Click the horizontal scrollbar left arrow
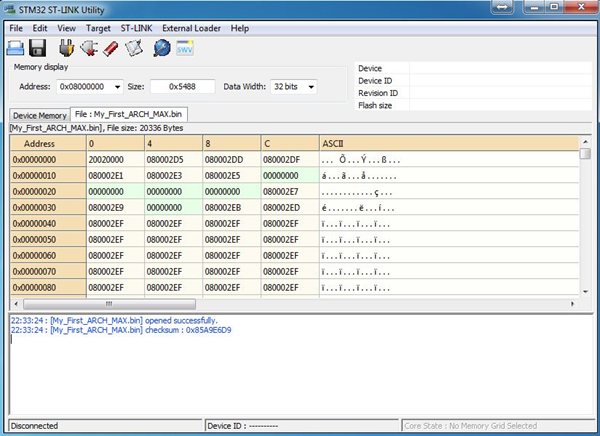The width and height of the screenshot is (600, 436). click(16, 304)
